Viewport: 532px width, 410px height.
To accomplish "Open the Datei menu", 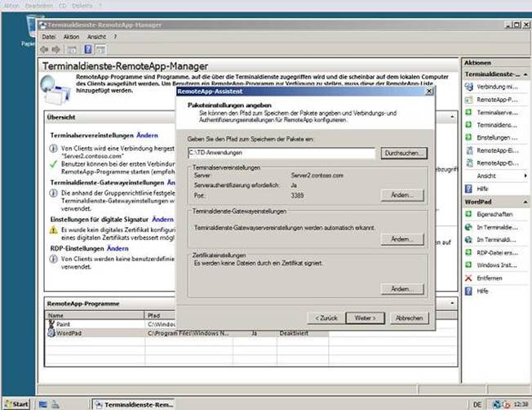I will (48, 37).
